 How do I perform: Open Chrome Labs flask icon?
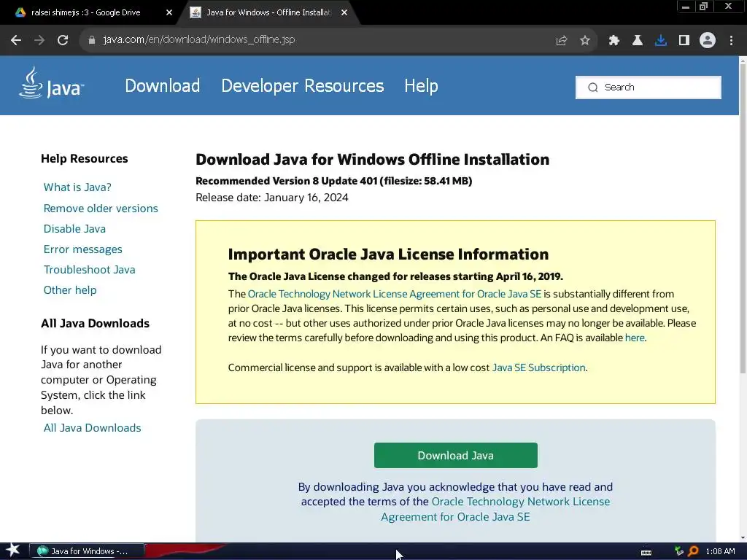click(x=638, y=41)
